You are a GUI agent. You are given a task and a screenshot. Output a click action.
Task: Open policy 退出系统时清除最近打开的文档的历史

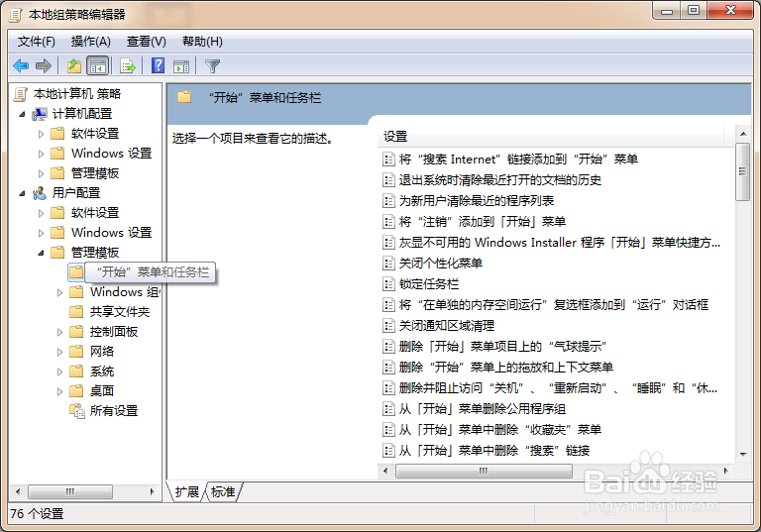click(x=499, y=180)
